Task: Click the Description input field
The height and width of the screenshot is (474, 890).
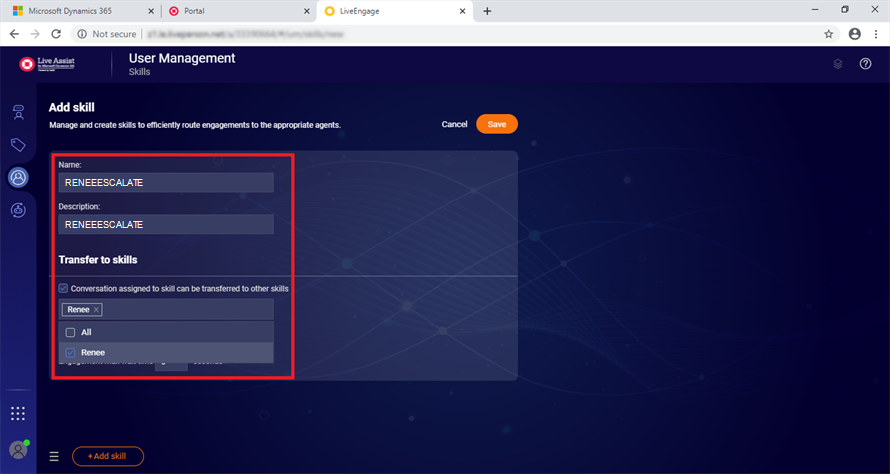Action: (166, 225)
